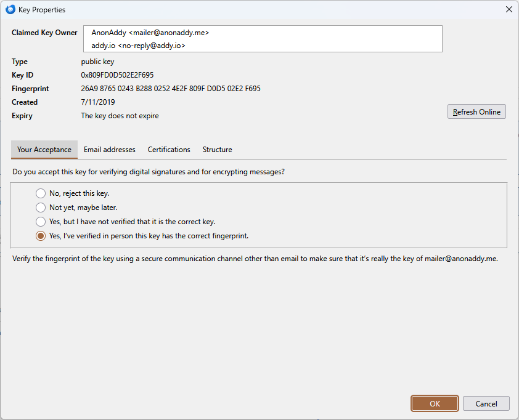This screenshot has height=420, width=519.
Task: Select the AnonAddy mailer@anonaddy.me owner entry
Action: point(150,33)
